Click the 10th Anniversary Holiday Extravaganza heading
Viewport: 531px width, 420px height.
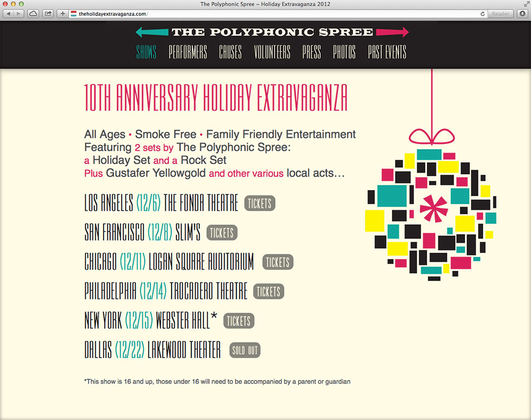click(216, 98)
